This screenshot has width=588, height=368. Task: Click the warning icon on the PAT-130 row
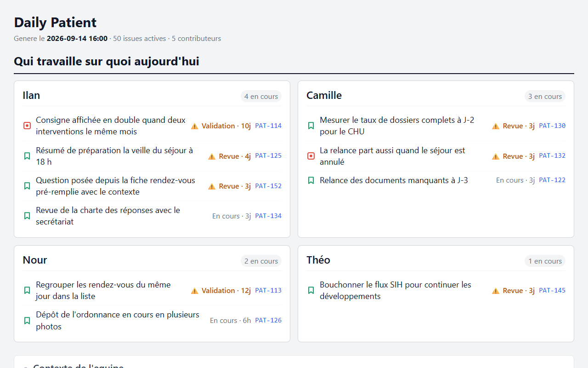click(496, 126)
